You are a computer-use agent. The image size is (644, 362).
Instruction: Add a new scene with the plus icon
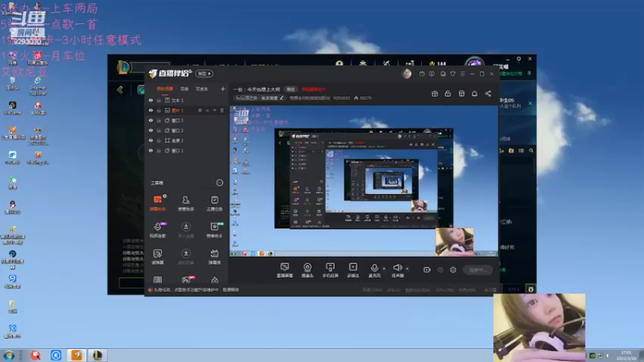[x=223, y=89]
